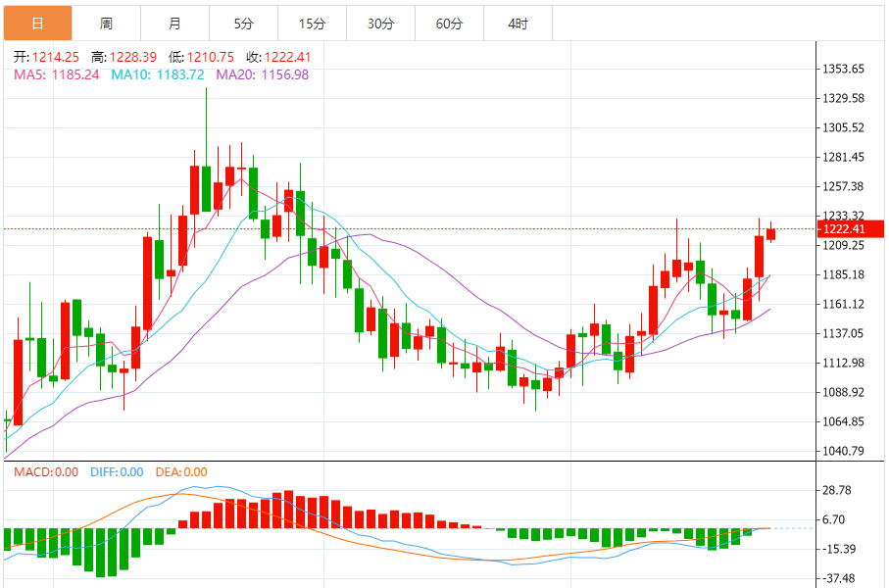889x588 pixels.
Task: Click the 28.78 MACD axis label
Action: 837,490
